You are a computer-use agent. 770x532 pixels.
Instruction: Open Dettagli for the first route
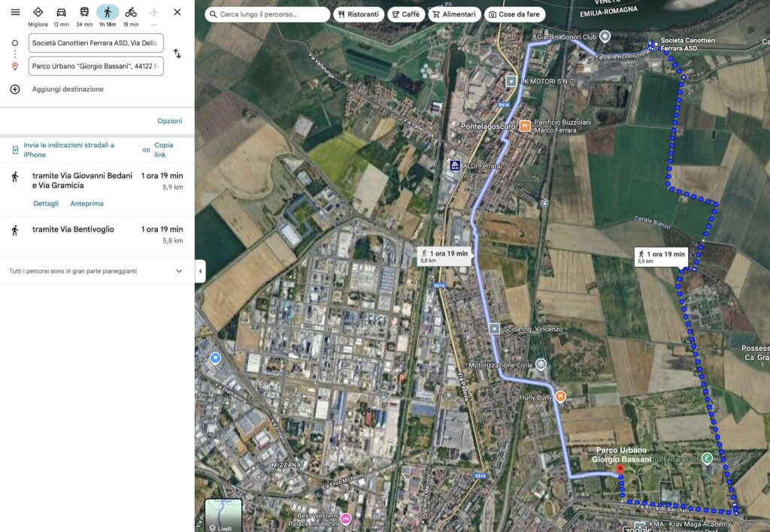click(46, 204)
